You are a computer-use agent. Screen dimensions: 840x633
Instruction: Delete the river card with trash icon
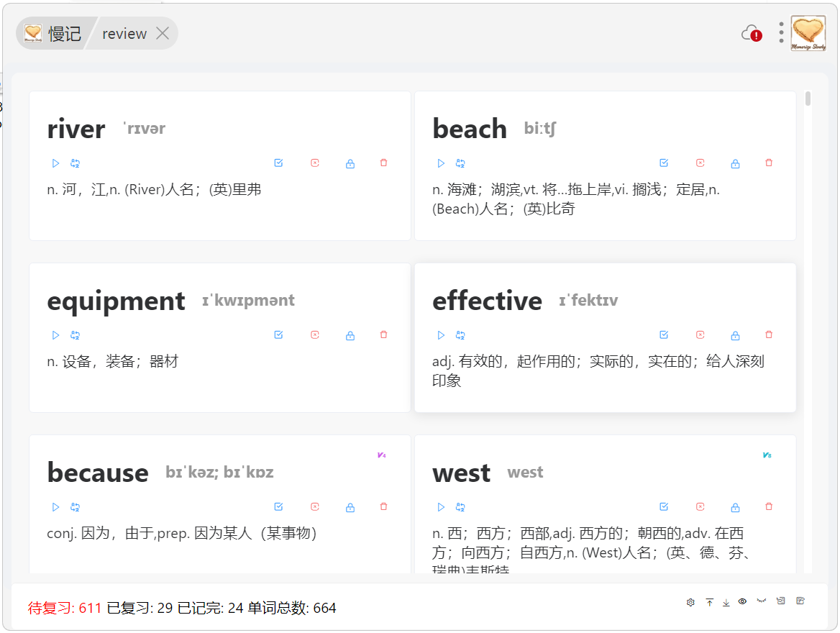[x=383, y=163]
